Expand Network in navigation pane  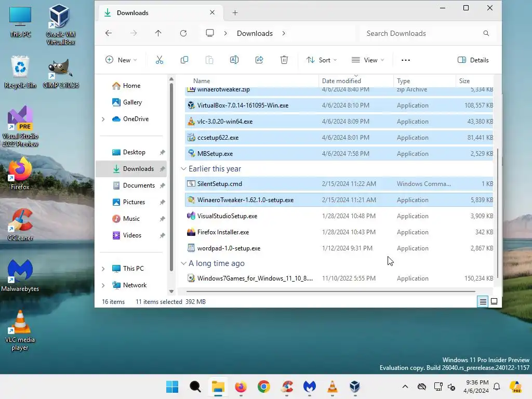103,285
